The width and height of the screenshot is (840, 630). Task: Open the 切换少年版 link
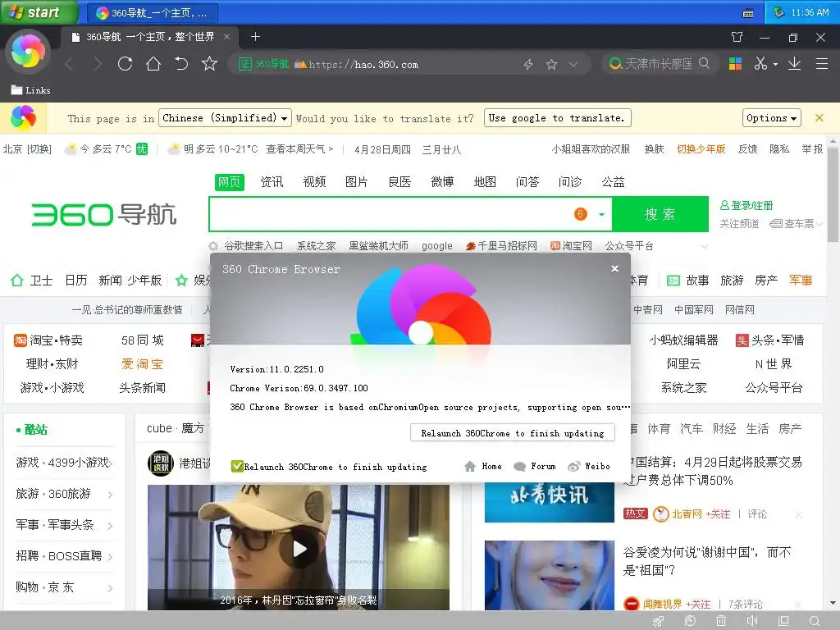point(701,149)
